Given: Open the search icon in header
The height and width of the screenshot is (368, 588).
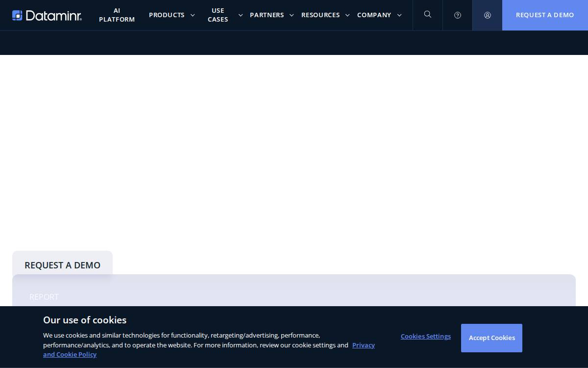Looking at the screenshot, I should click(x=428, y=15).
